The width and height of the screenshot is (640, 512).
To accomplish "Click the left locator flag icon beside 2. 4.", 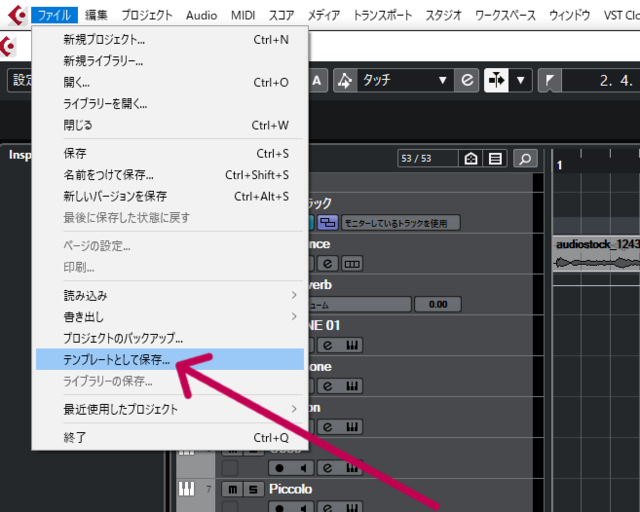I will click(x=550, y=80).
